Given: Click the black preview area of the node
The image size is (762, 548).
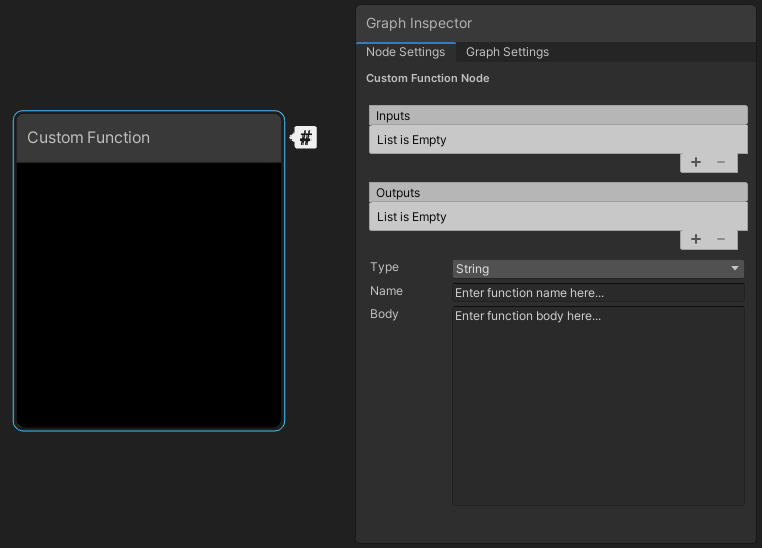Looking at the screenshot, I should [149, 295].
